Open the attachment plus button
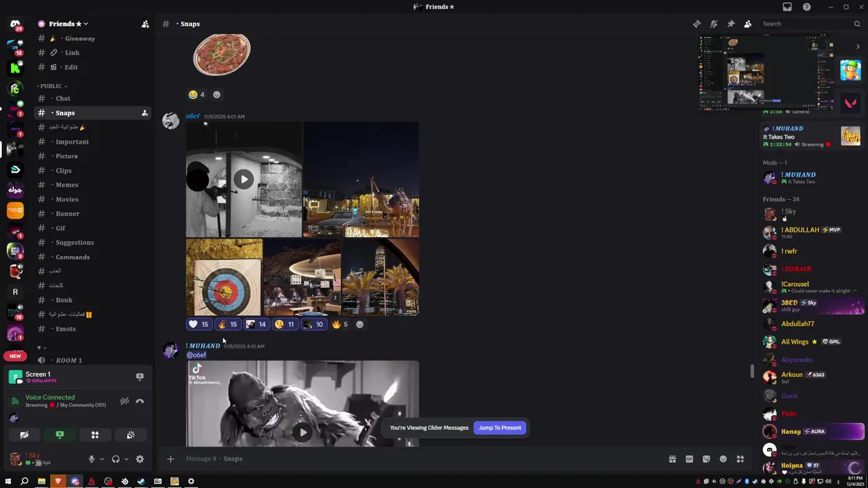The height and width of the screenshot is (488, 868). pos(170,459)
